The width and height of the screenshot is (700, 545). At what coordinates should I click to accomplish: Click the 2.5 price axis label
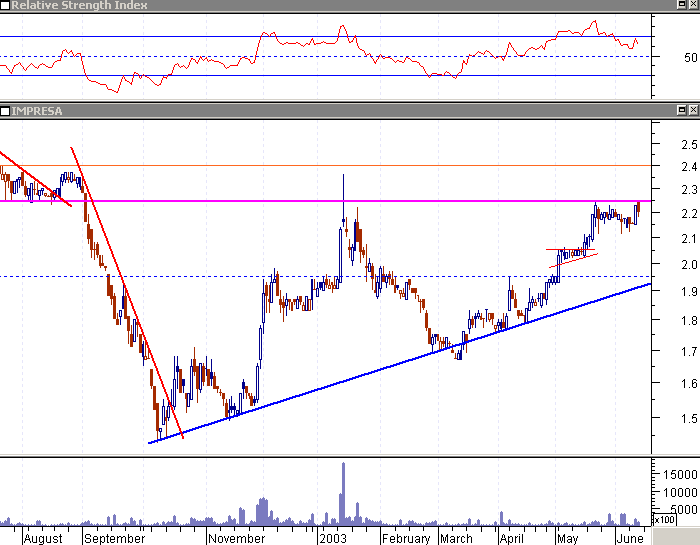point(689,145)
